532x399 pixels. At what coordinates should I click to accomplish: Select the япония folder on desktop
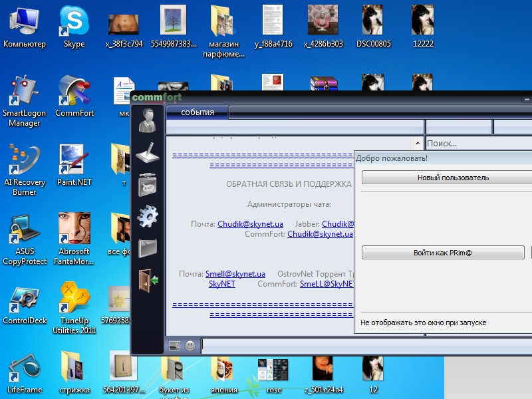(x=223, y=374)
